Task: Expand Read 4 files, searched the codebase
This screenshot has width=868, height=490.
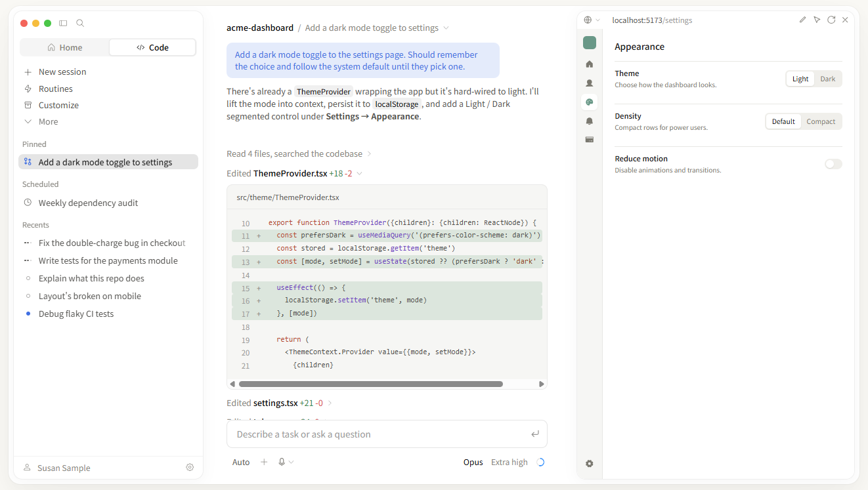Action: pos(299,153)
